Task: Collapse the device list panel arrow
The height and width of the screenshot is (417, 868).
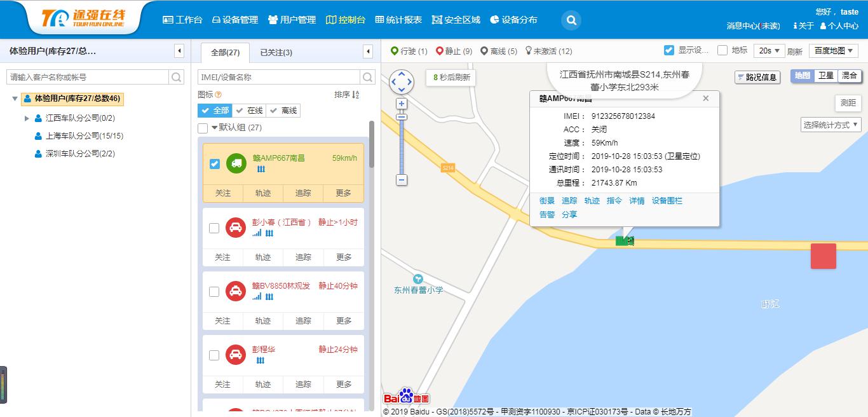Action: click(x=368, y=51)
